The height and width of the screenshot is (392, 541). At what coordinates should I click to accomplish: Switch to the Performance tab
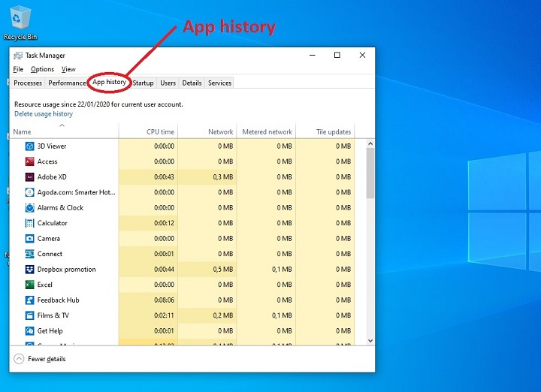click(68, 83)
